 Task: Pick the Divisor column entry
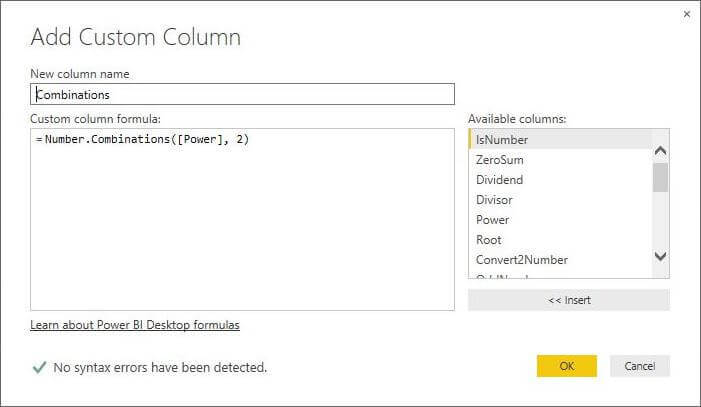(x=494, y=200)
